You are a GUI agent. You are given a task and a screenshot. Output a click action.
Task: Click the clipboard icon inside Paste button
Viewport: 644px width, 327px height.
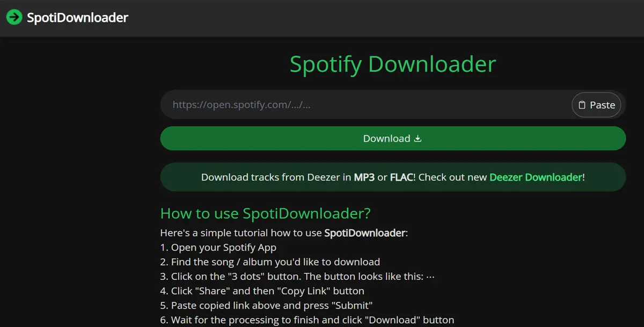coord(582,105)
